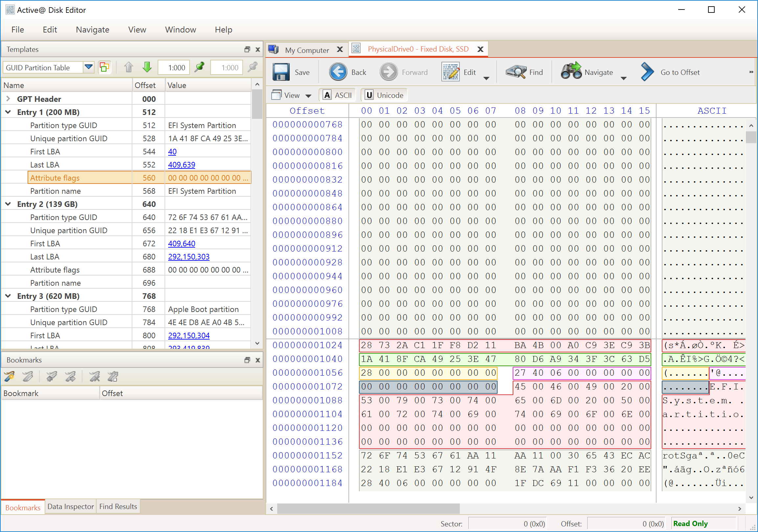Collapse the Entry 1 (200 MB) node
758x532 pixels.
(x=8, y=112)
